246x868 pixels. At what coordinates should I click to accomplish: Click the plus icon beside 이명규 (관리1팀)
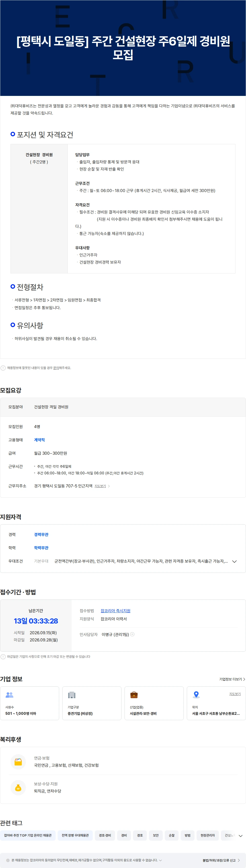132,634
